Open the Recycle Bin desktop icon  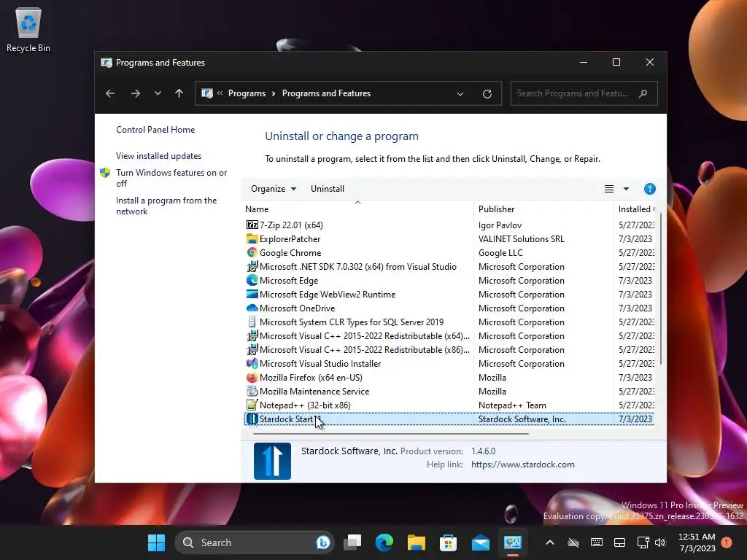click(28, 30)
